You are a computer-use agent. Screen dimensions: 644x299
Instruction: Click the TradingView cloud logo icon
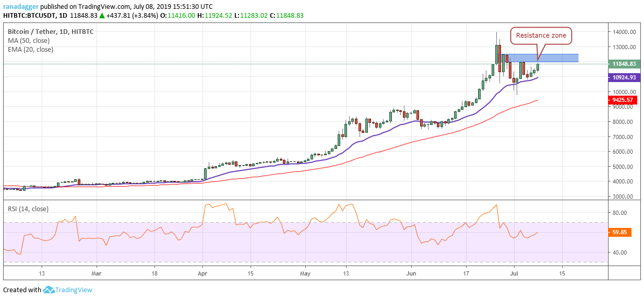click(x=49, y=290)
